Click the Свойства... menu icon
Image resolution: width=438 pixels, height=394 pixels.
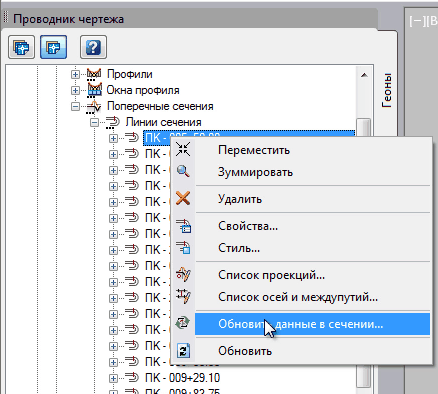coord(183,226)
